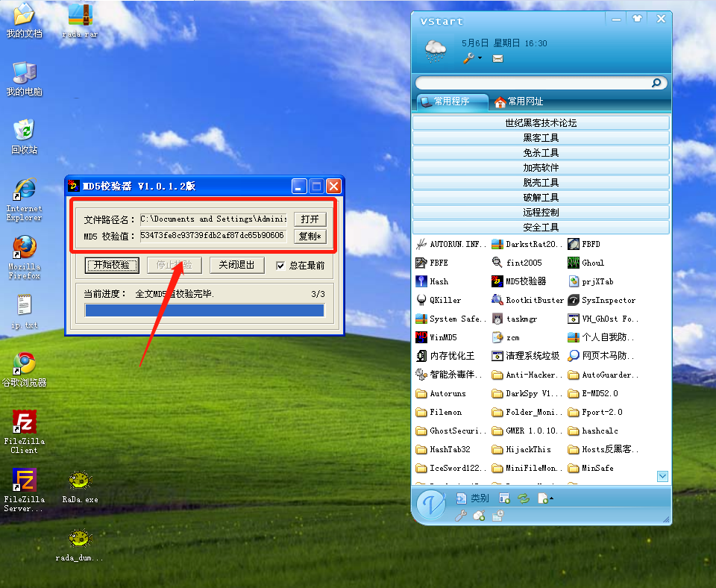Click the 开始校验 button
Screen dimensions: 716x588
click(x=112, y=265)
